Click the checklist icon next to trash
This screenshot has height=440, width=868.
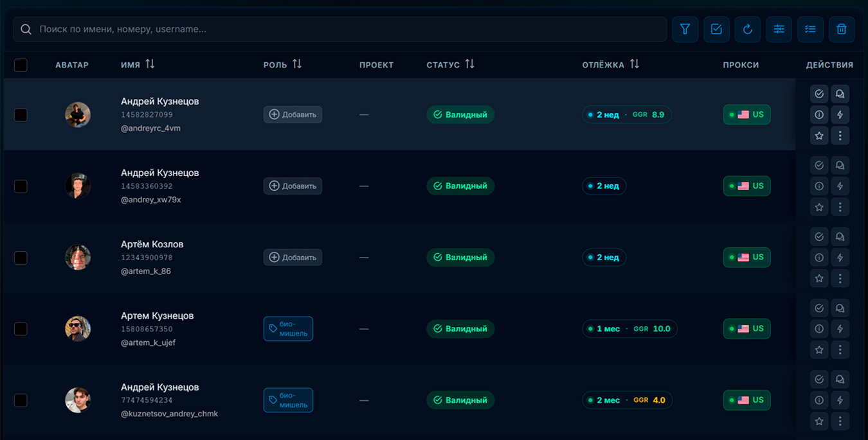pos(810,30)
